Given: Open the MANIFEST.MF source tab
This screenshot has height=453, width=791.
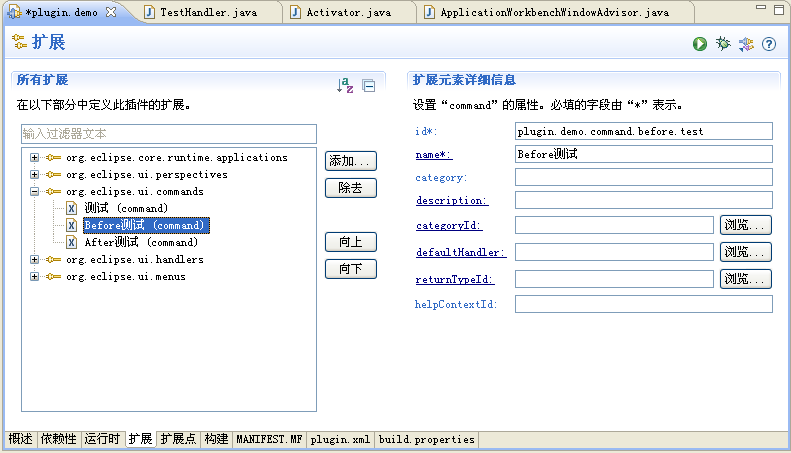Looking at the screenshot, I should point(269,439).
